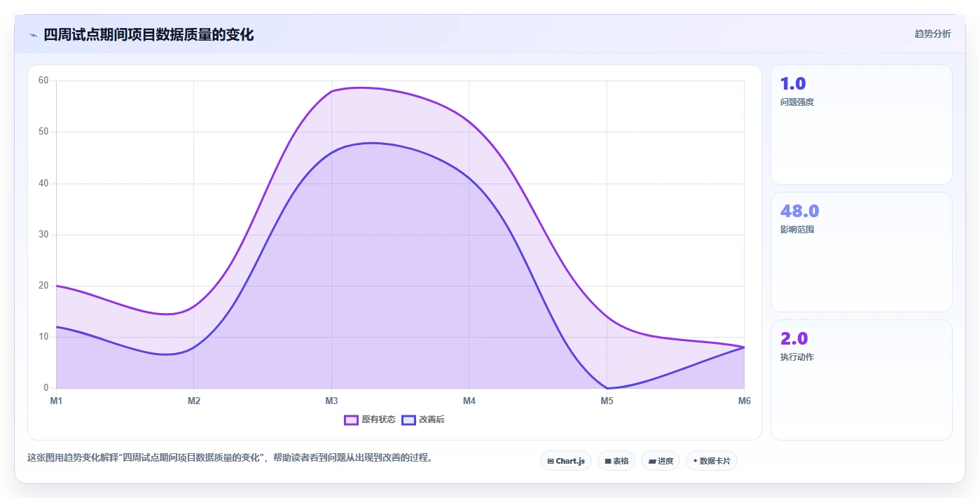Viewport: 980px width, 498px height.
Task: Click the square icon in the 表格 chip
Action: [x=608, y=461]
